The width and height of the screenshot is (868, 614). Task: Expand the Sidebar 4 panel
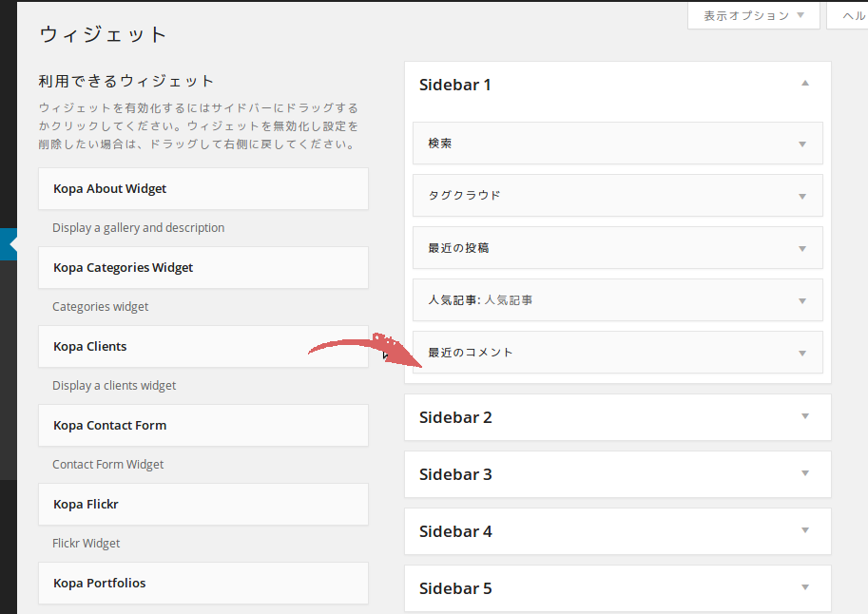point(804,531)
